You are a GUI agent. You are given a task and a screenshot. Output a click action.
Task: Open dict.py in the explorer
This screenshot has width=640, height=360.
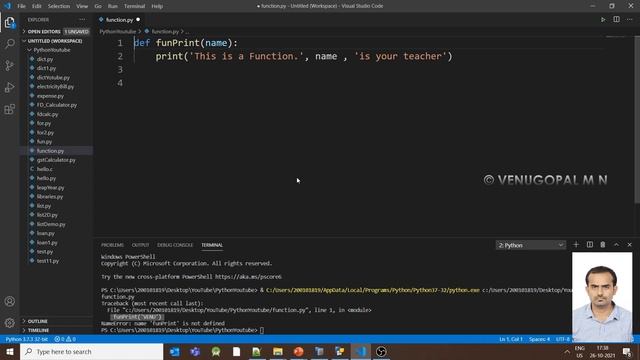(x=45, y=59)
